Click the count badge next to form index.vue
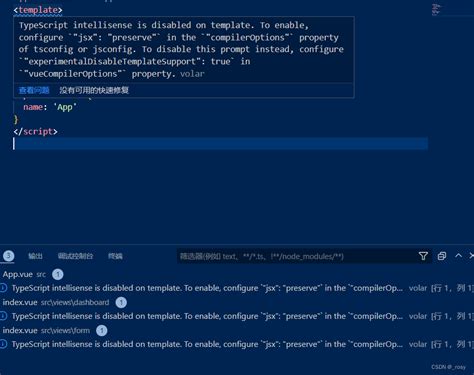The width and height of the screenshot is (474, 375). [102, 330]
